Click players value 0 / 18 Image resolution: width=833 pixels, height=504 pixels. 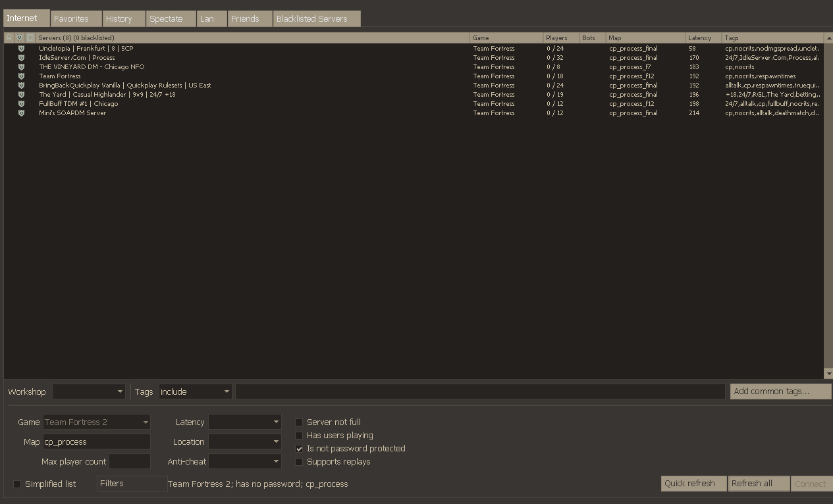click(x=555, y=76)
